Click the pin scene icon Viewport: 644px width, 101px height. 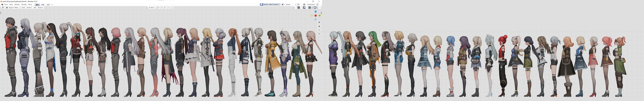coord(296,5)
